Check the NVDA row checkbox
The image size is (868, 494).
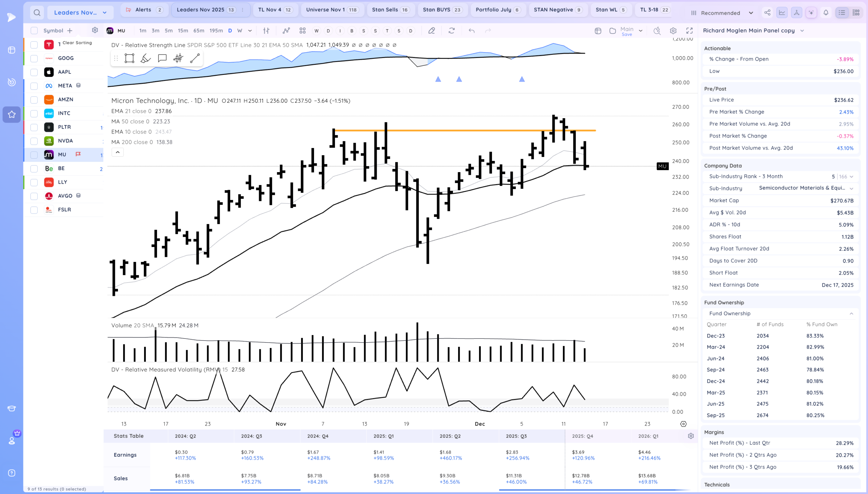click(34, 141)
